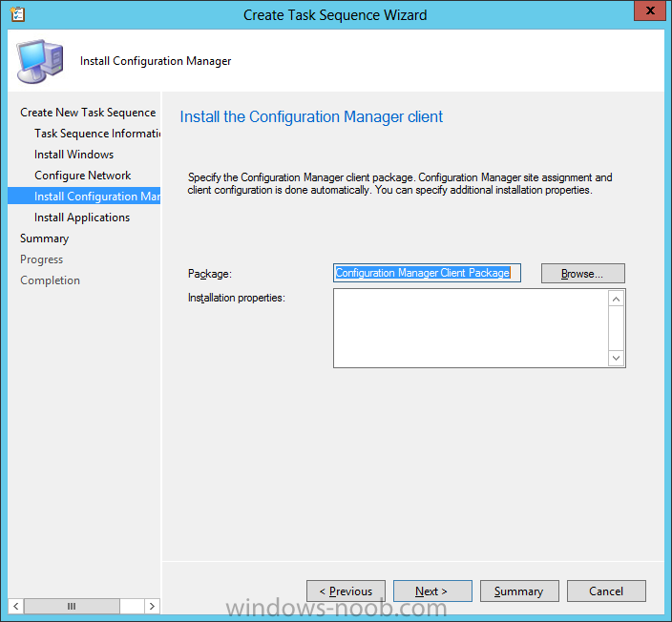This screenshot has width=672, height=622.
Task: Open the Configure Network step
Action: click(83, 176)
